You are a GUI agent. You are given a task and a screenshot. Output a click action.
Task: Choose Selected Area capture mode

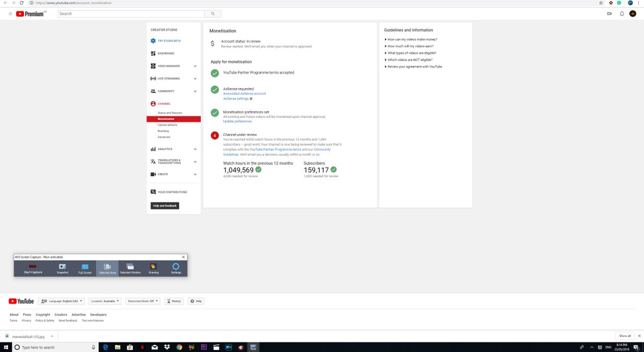107,268
